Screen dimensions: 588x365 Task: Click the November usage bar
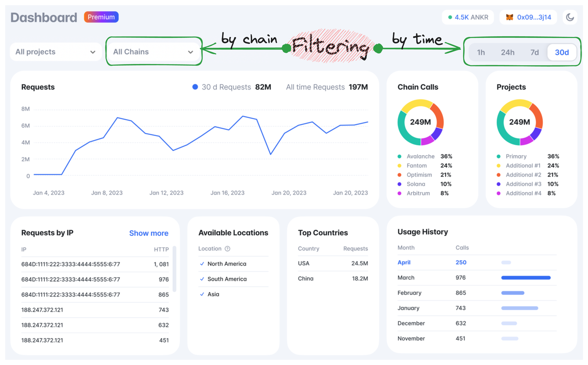[x=510, y=338]
